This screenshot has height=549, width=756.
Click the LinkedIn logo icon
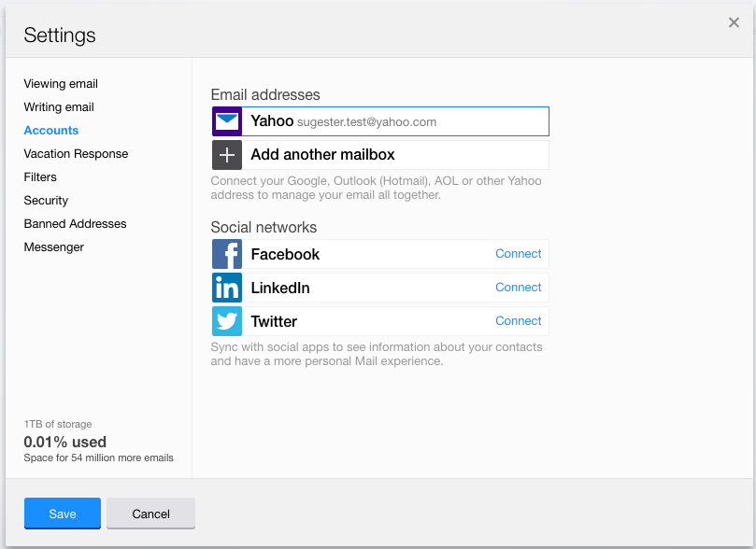[227, 288]
